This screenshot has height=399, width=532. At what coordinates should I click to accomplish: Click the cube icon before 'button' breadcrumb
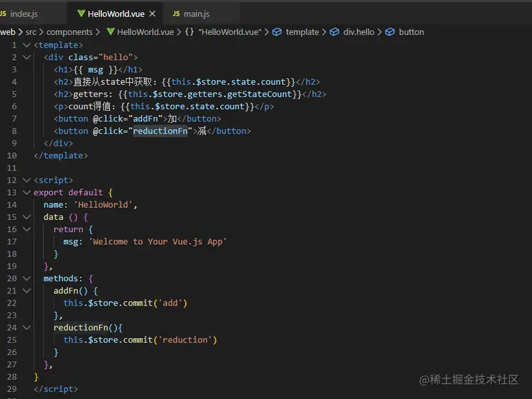click(390, 32)
